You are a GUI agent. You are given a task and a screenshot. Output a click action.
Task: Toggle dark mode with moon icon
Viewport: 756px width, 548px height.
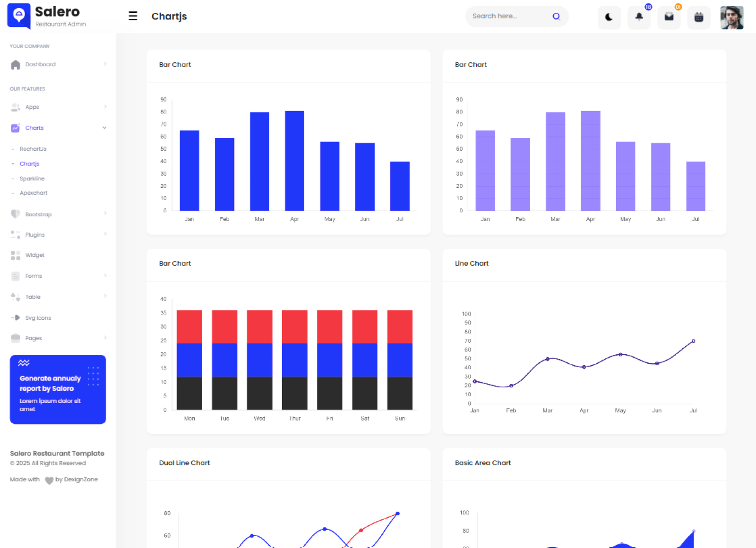[609, 17]
